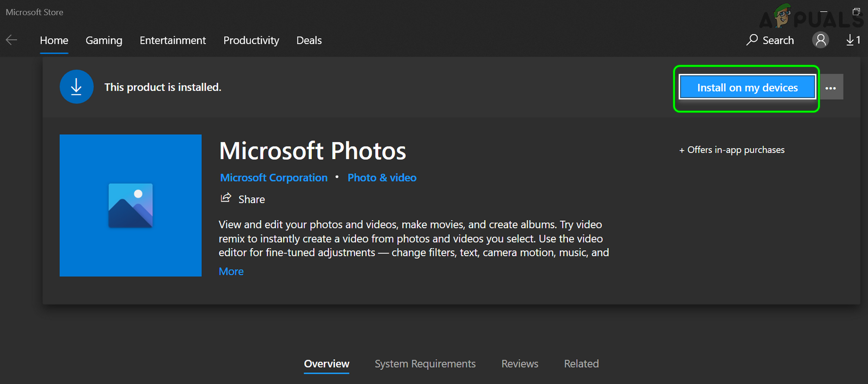The width and height of the screenshot is (868, 384).
Task: Open the downloads and updates icon
Action: pos(853,40)
